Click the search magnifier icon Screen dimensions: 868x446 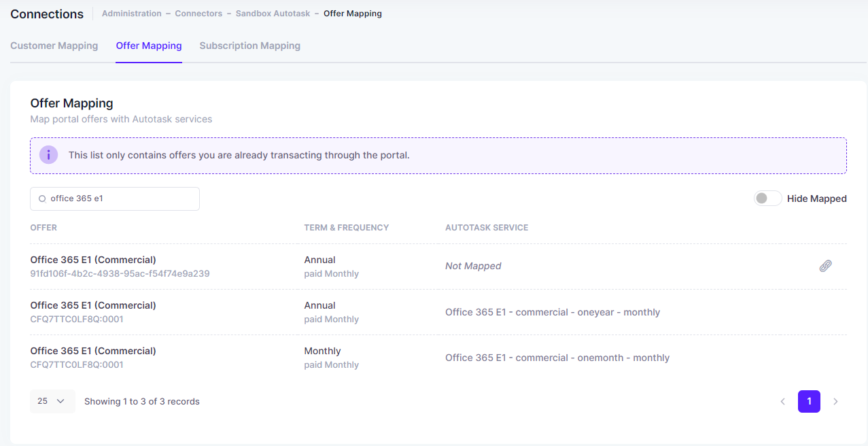point(42,199)
